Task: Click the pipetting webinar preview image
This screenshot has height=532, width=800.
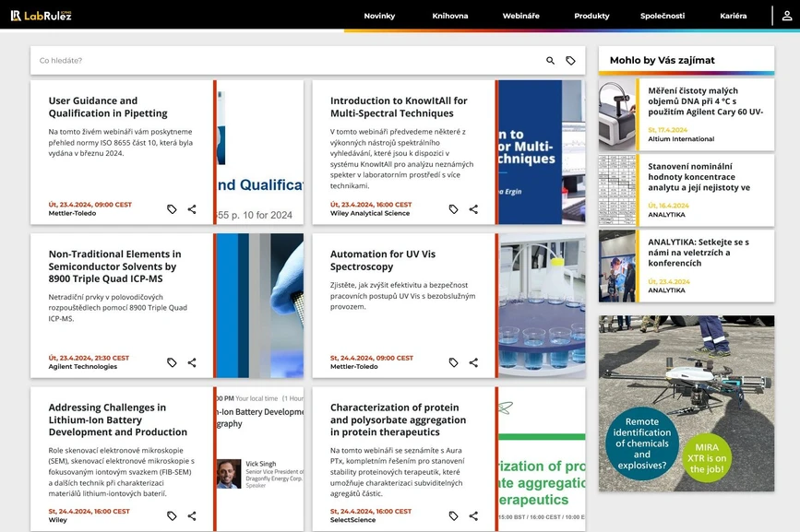Action: [260, 152]
